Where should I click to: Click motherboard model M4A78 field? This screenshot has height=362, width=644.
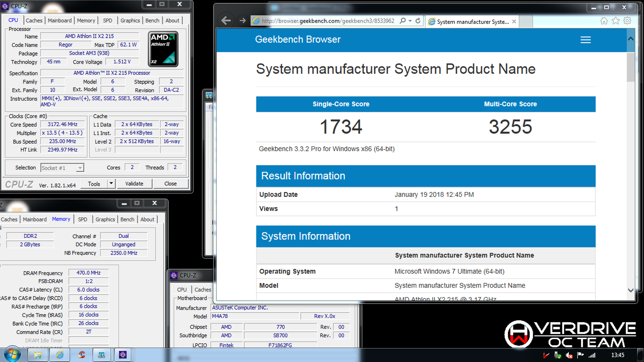pos(255,316)
